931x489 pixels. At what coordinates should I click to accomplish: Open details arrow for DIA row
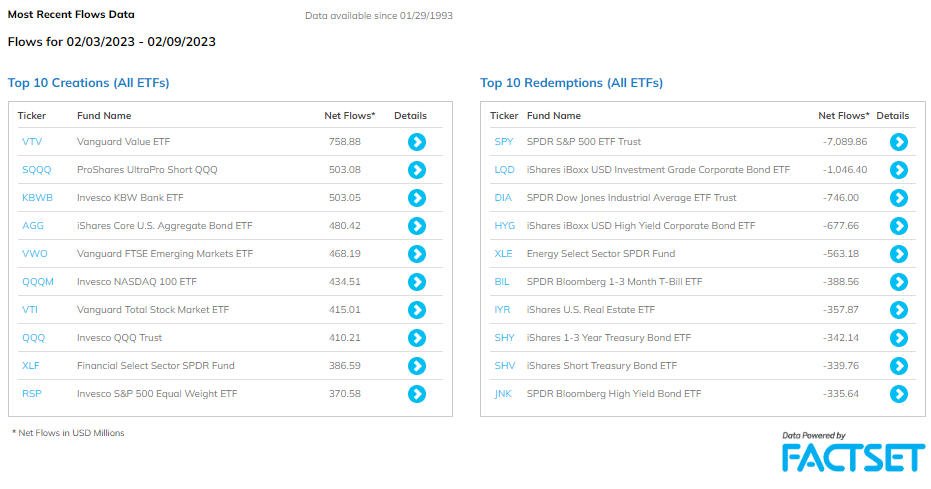point(899,198)
